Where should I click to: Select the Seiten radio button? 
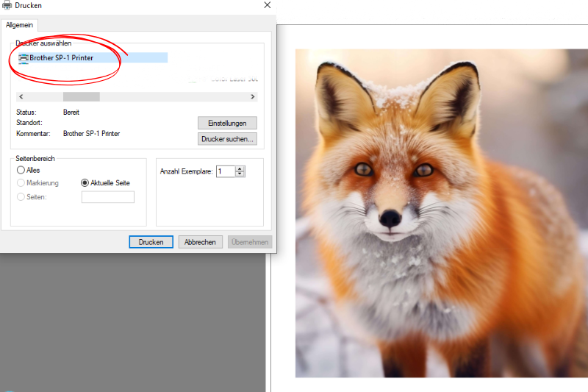[x=21, y=196]
